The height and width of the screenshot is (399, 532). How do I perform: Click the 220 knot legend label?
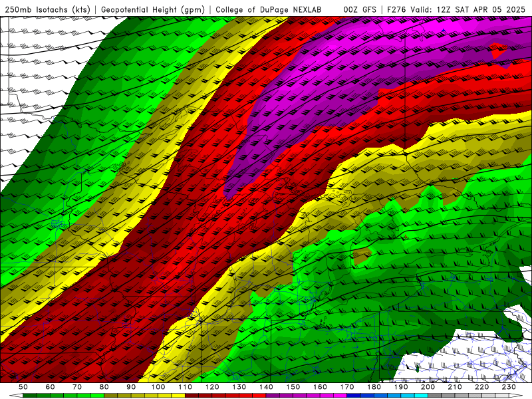tap(482, 387)
